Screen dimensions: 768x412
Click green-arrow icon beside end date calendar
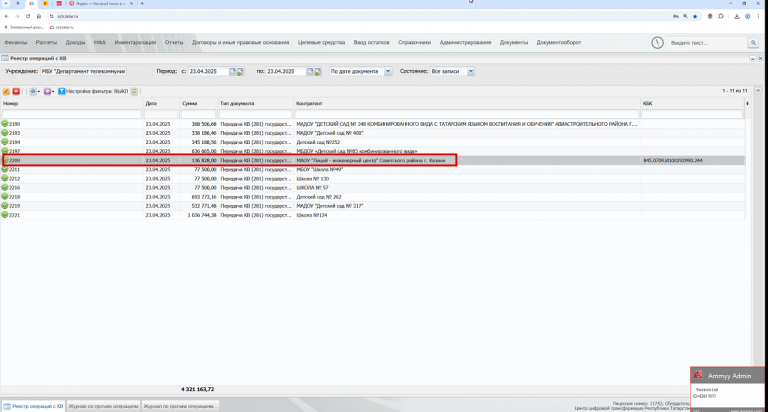317,72
